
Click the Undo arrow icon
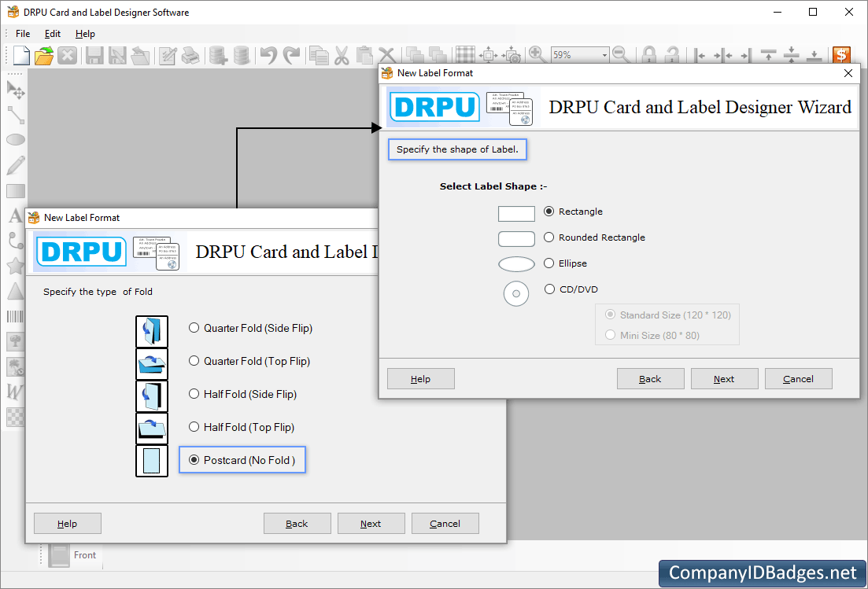pyautogui.click(x=268, y=55)
